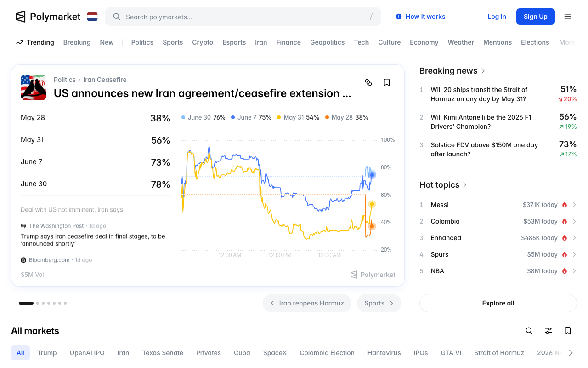This screenshot has width=588, height=368.
Task: Click the Trending arrow icon
Action: tap(20, 42)
